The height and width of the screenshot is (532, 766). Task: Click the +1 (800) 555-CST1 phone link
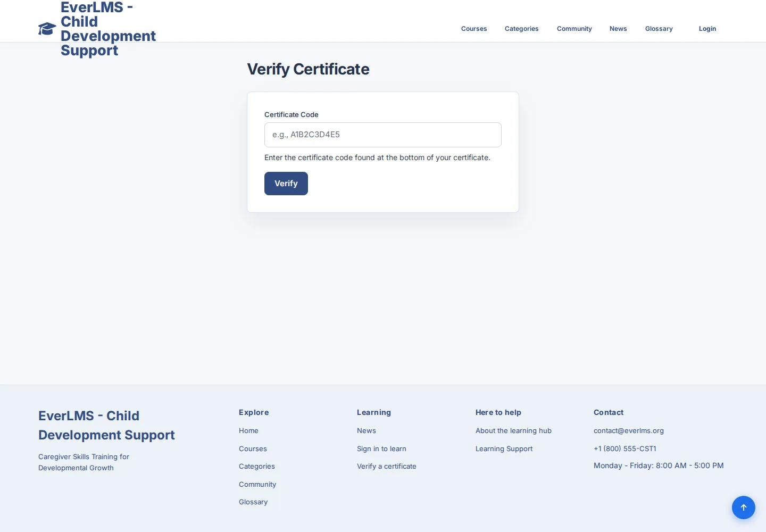pos(625,449)
